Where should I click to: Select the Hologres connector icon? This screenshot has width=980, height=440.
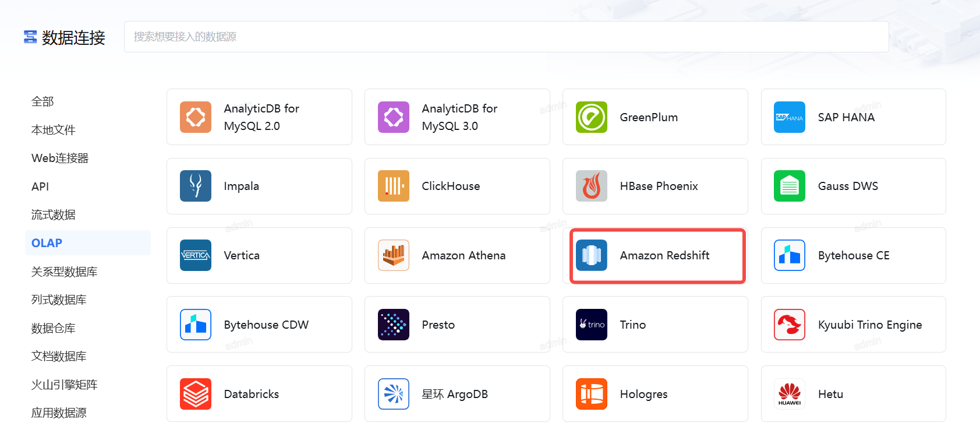592,394
